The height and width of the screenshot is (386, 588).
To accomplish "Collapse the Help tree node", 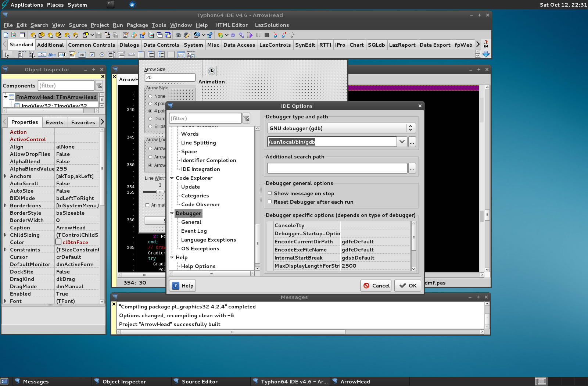I will 172,257.
